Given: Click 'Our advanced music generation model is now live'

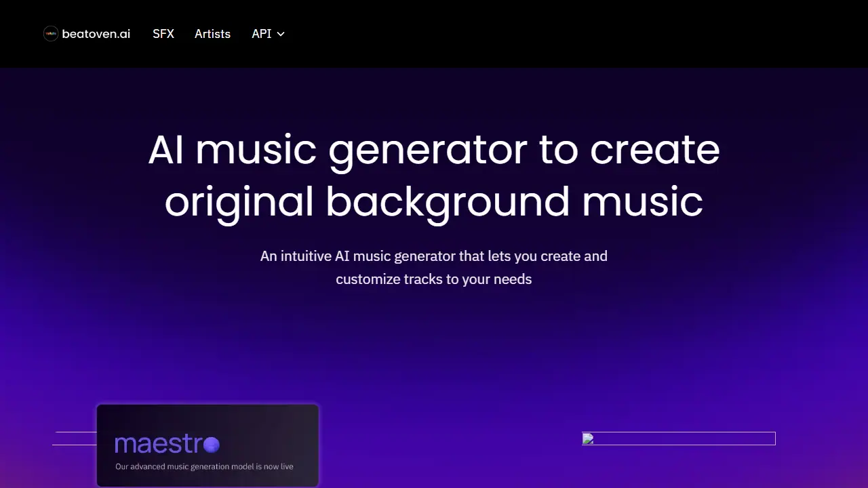Looking at the screenshot, I should 204,466.
